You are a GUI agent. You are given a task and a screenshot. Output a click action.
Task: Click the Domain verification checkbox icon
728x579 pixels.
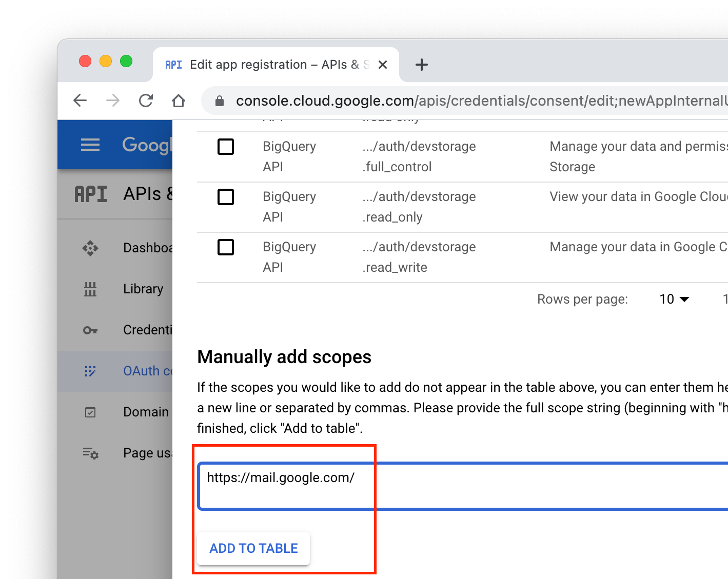click(90, 412)
